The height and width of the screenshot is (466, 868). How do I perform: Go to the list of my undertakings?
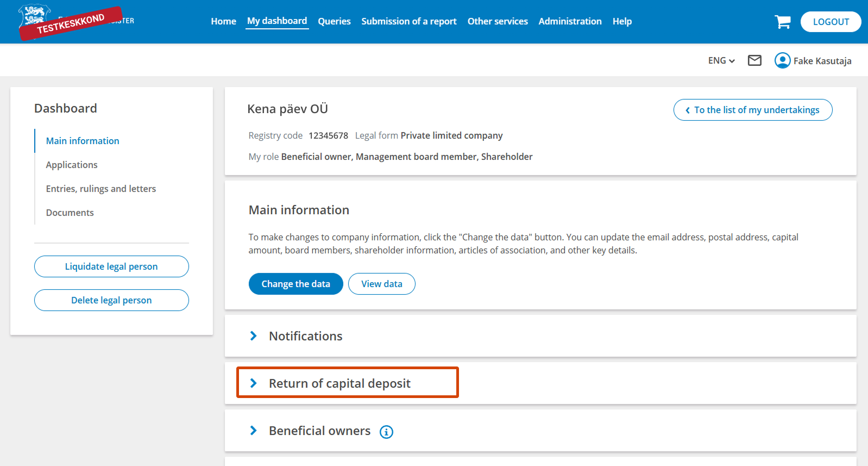point(753,110)
